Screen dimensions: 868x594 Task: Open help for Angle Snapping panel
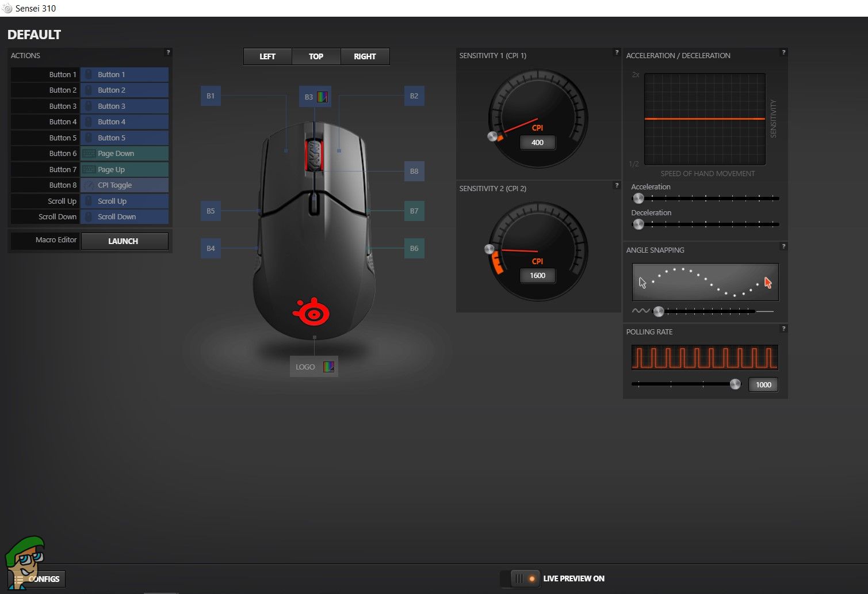pos(783,246)
